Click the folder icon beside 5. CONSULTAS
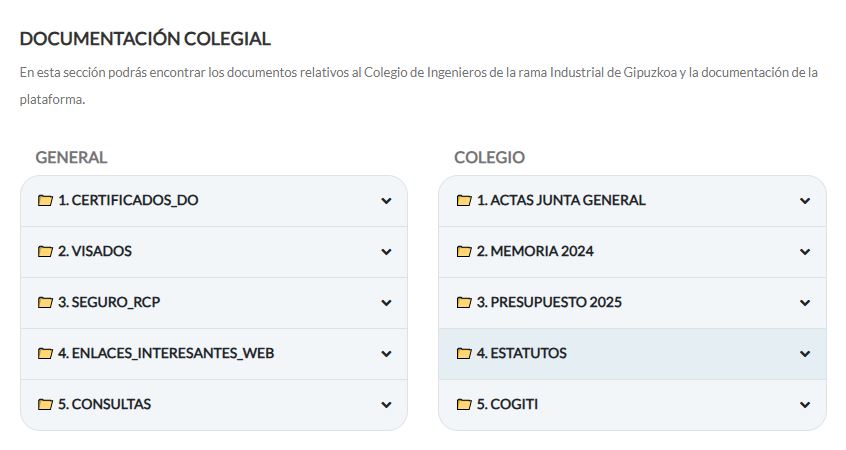 point(45,405)
